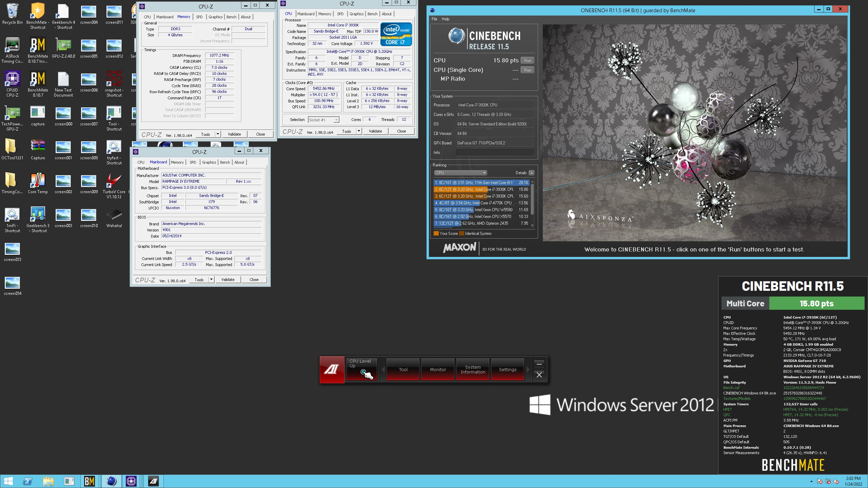Open the Tools dropdown arrow in the CPU-Z Memory window

pos(218,134)
